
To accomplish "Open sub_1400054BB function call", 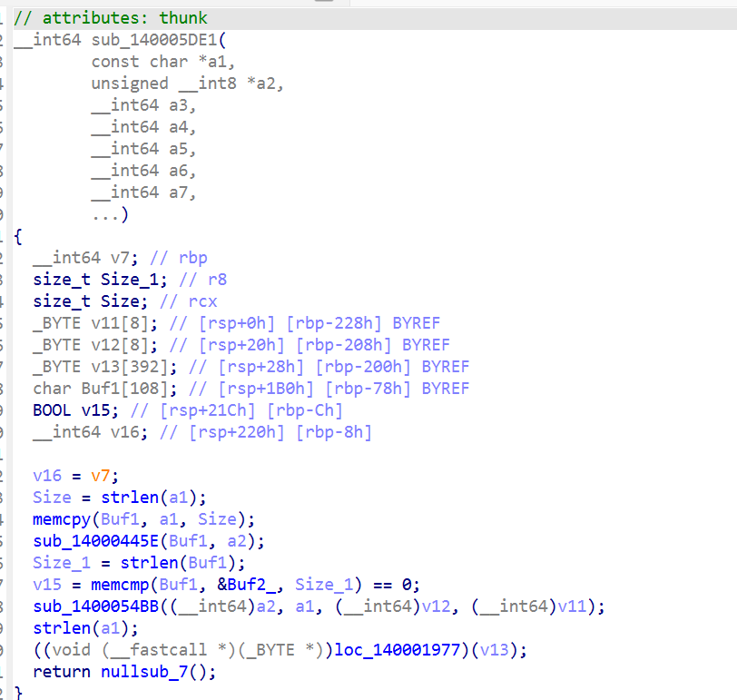I will 95,606.
